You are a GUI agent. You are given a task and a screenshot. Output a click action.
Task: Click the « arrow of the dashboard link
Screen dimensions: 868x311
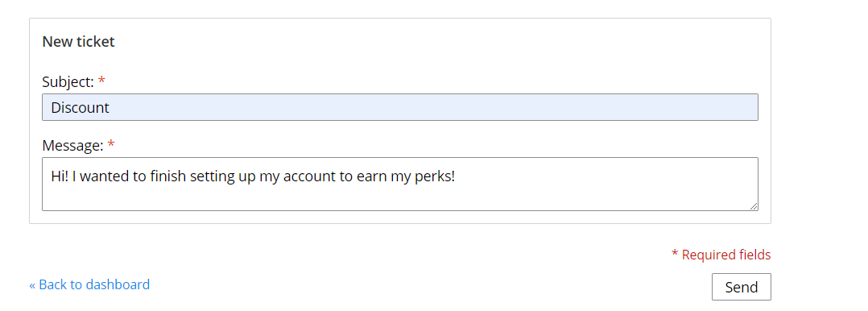pyautogui.click(x=32, y=285)
